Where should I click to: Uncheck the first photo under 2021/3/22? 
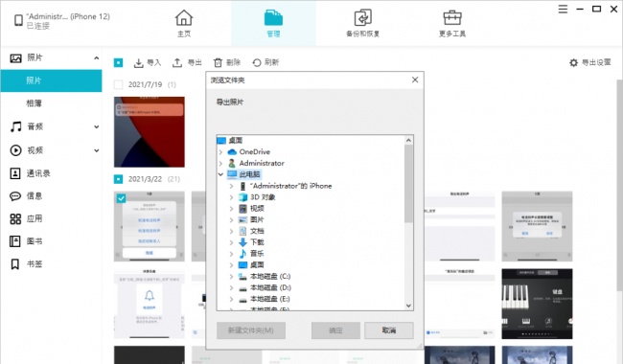121,198
